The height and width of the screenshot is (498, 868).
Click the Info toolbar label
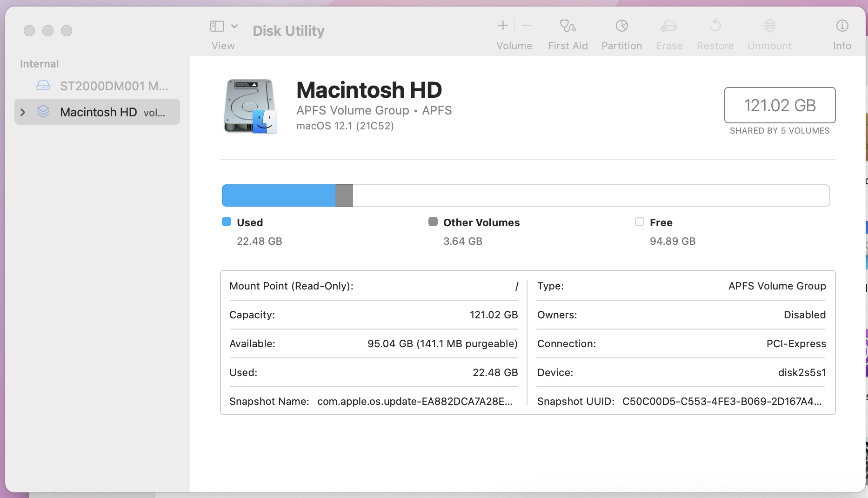coord(842,46)
